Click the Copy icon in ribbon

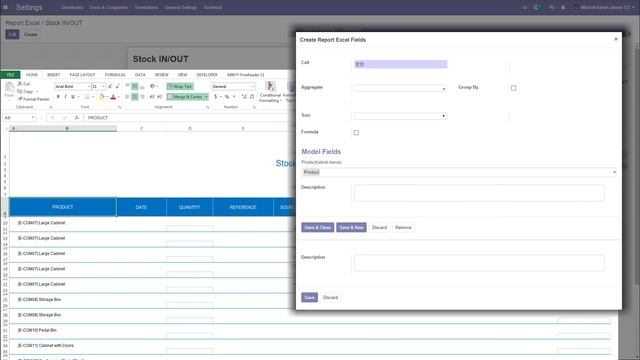20,91
